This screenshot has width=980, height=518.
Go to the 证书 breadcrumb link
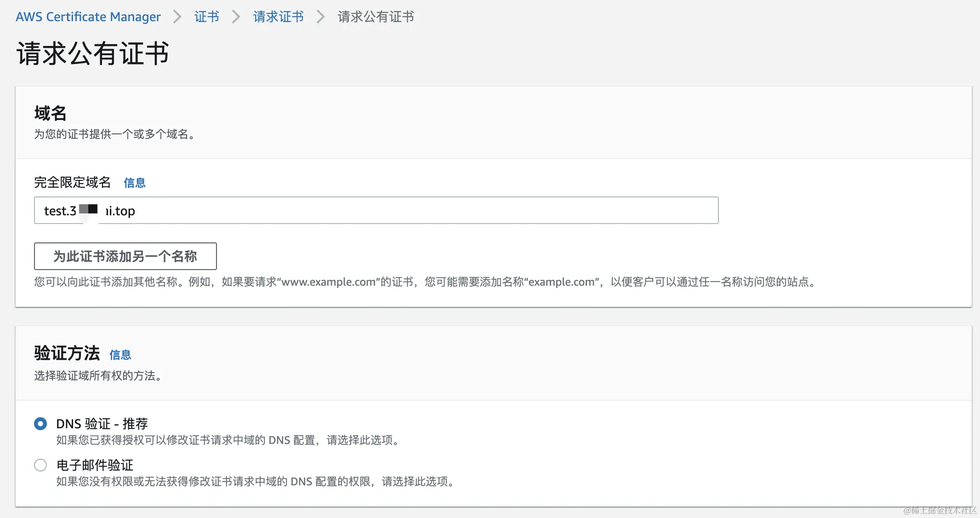[x=206, y=17]
